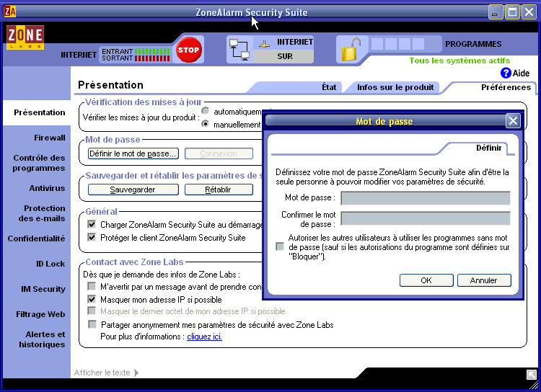
Task: Click the Internet zone network icon
Action: pos(264,44)
